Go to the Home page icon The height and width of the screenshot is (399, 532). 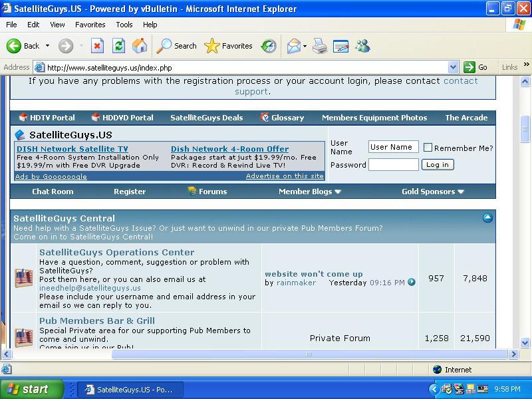point(140,45)
